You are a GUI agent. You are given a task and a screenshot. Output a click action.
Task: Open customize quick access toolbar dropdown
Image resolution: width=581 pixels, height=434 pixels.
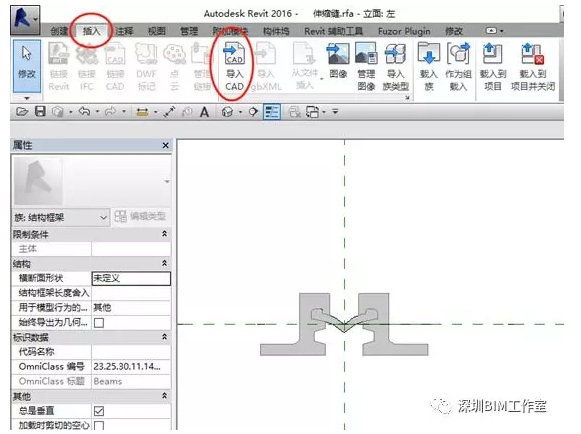pos(335,111)
